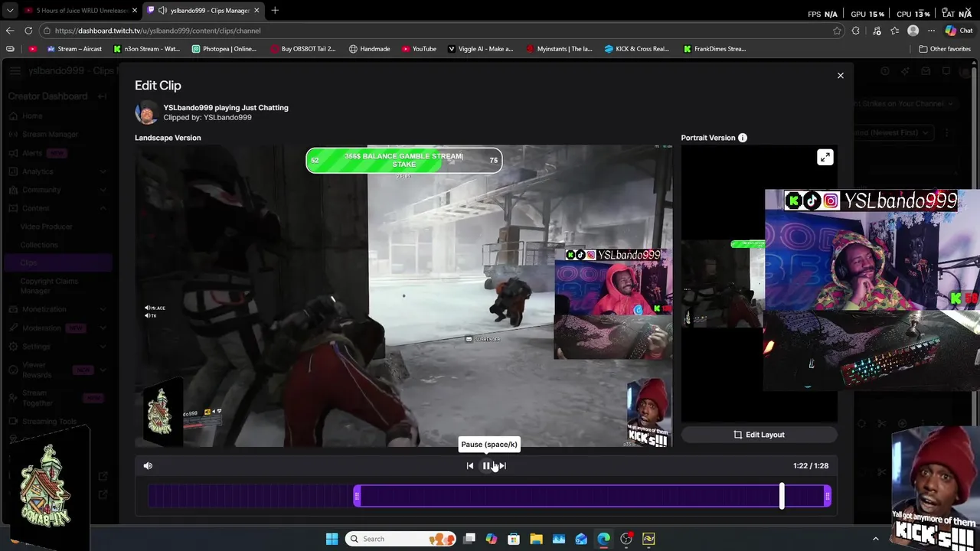Open the Stream – Aircast bookmark
Image resolution: width=980 pixels, height=551 pixels.
click(x=74, y=49)
